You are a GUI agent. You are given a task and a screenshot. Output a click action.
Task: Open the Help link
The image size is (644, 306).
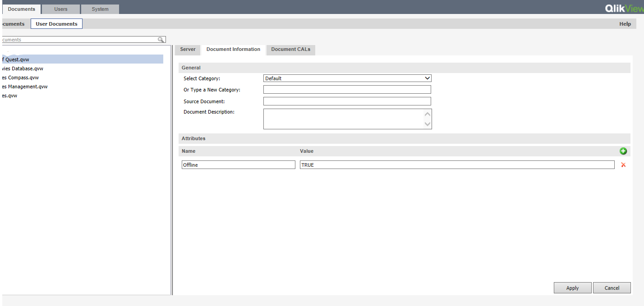625,24
